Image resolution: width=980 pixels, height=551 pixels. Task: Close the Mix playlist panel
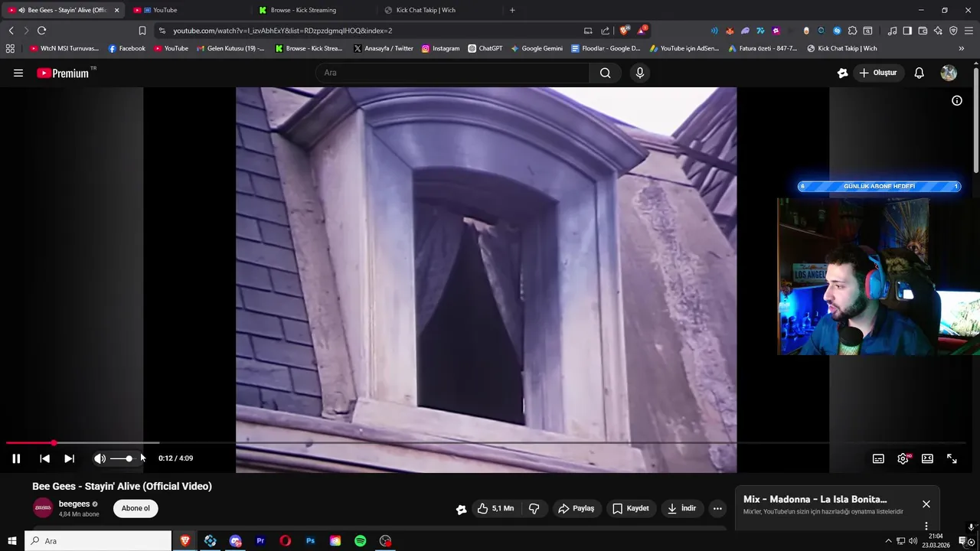point(926,504)
